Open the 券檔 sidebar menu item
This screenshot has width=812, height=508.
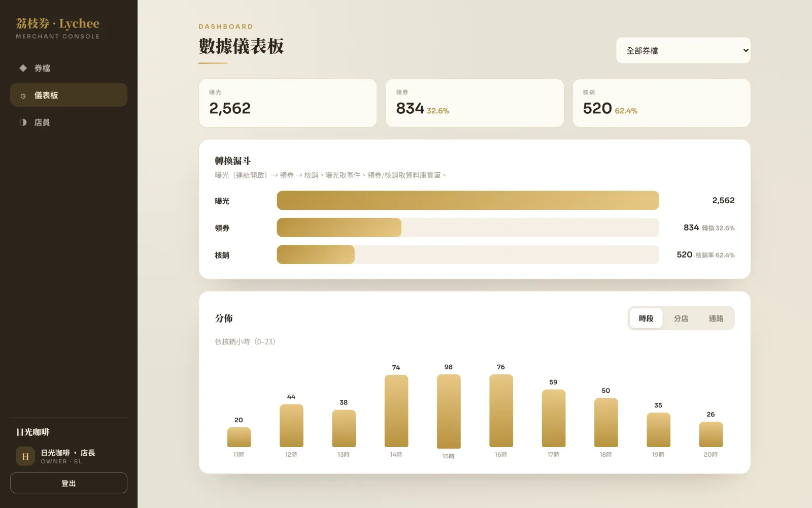[69, 68]
